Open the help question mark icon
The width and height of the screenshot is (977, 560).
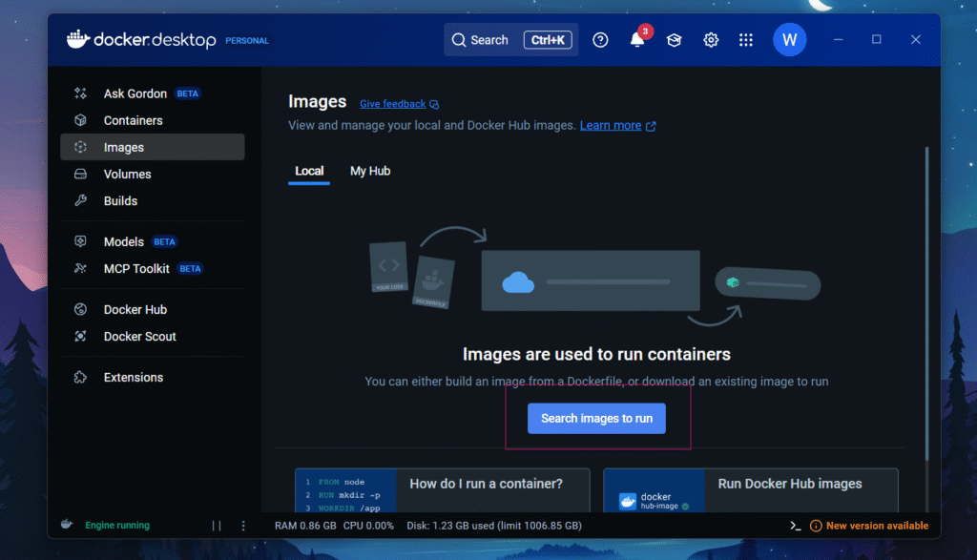pos(600,40)
